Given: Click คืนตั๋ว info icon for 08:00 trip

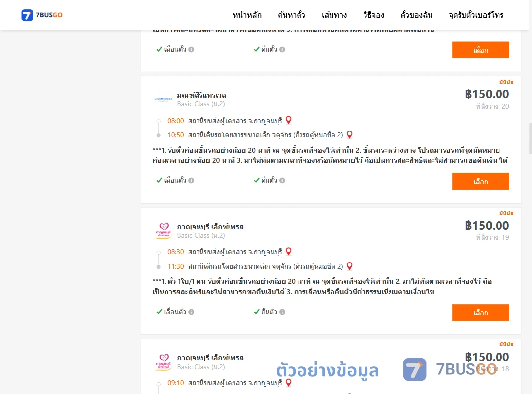Looking at the screenshot, I should [x=282, y=181].
